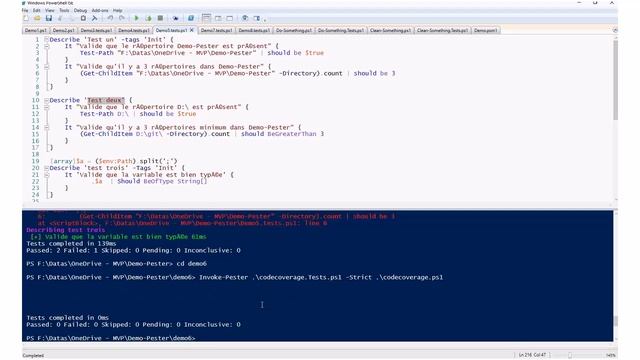Screen dimensions: 640x360
Task: Open the Add-ons menu
Action: (100, 10)
